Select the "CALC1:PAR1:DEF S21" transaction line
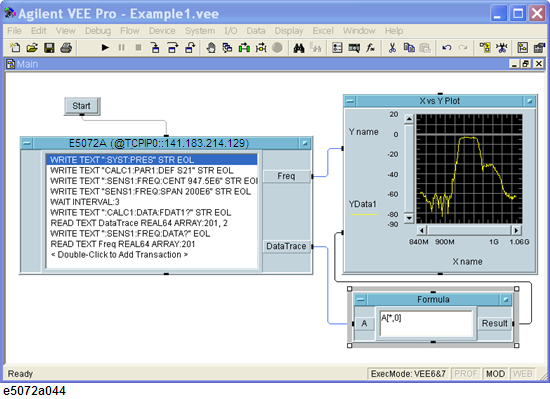The width and height of the screenshot is (550, 399). 152,170
